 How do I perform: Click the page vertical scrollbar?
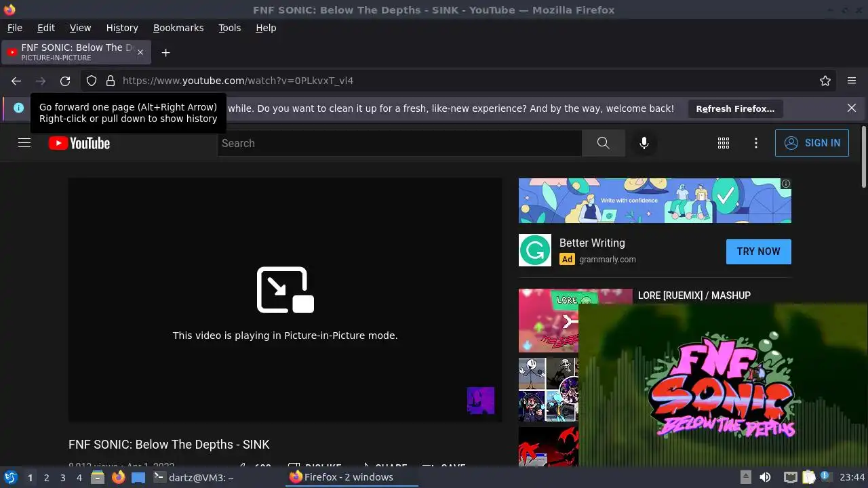coord(864,157)
